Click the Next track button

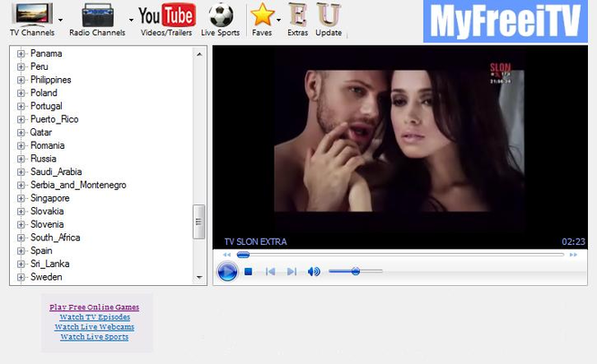click(x=292, y=272)
